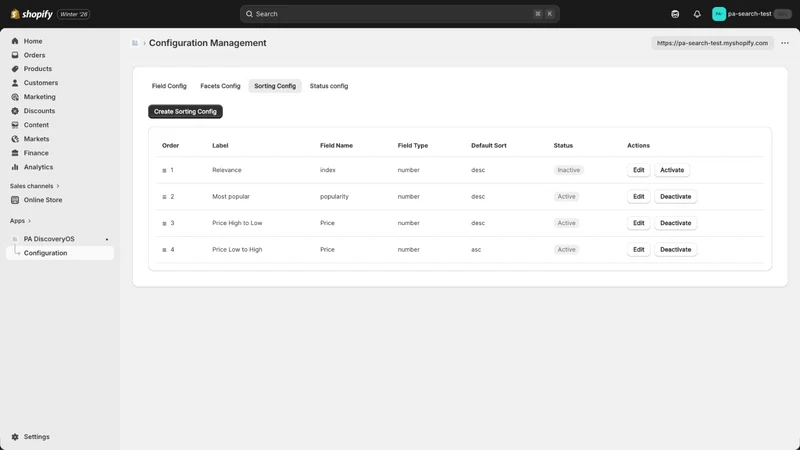Click the Sidekick icon beside the bell
800x450 pixels.
click(675, 14)
